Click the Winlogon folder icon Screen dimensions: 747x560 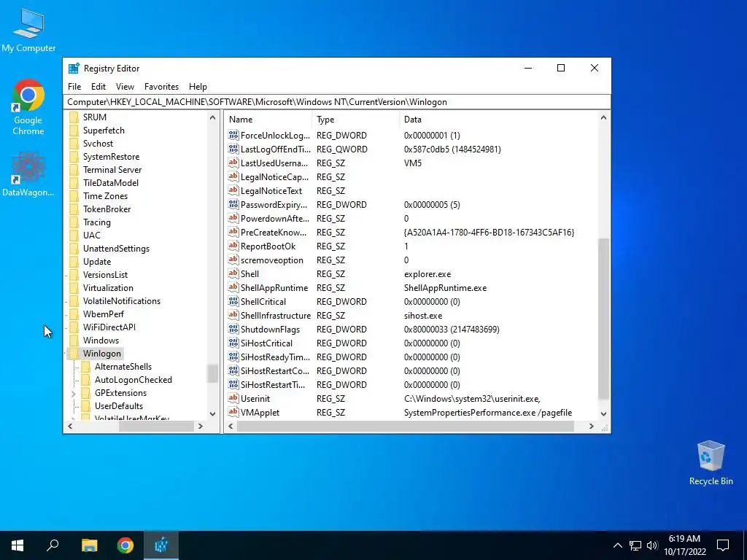74,354
